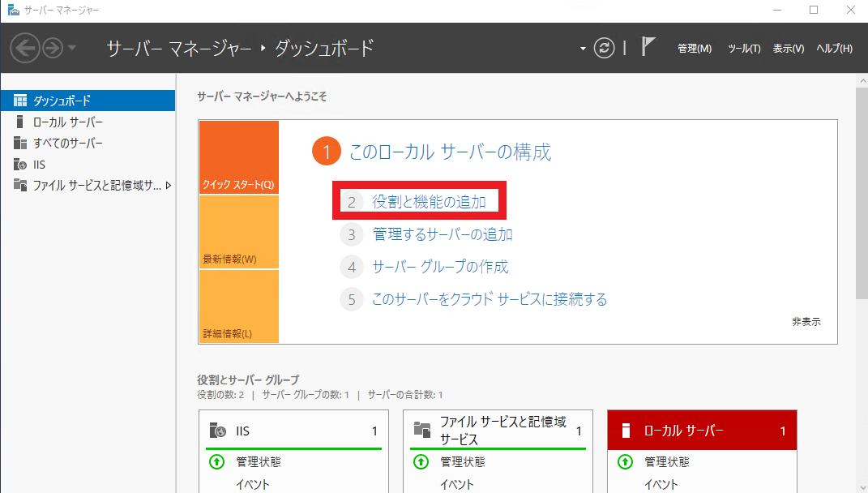The image size is (868, 493).
Task: Open the ツール(T) menu
Action: coord(744,49)
